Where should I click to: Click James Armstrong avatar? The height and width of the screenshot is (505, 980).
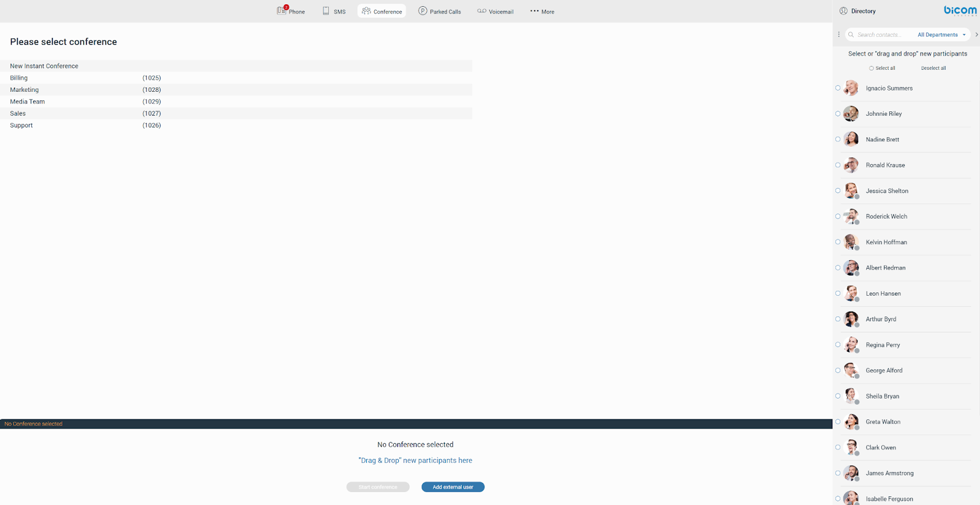(851, 474)
